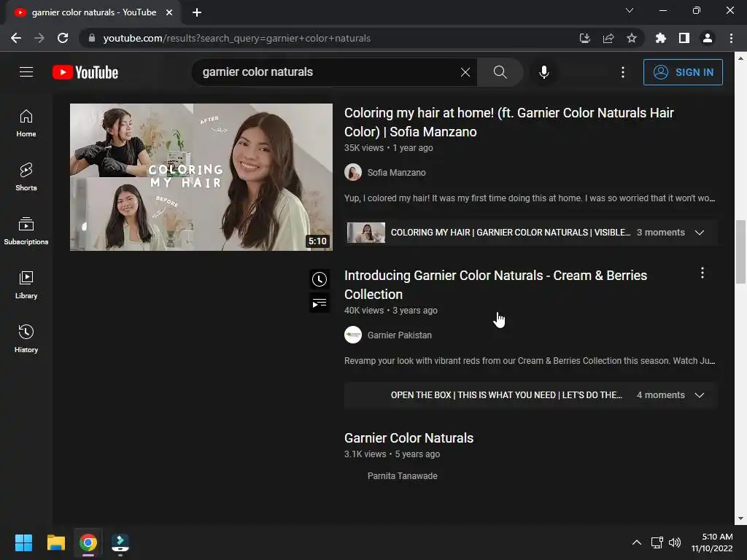Open History in the sidebar

[26, 338]
